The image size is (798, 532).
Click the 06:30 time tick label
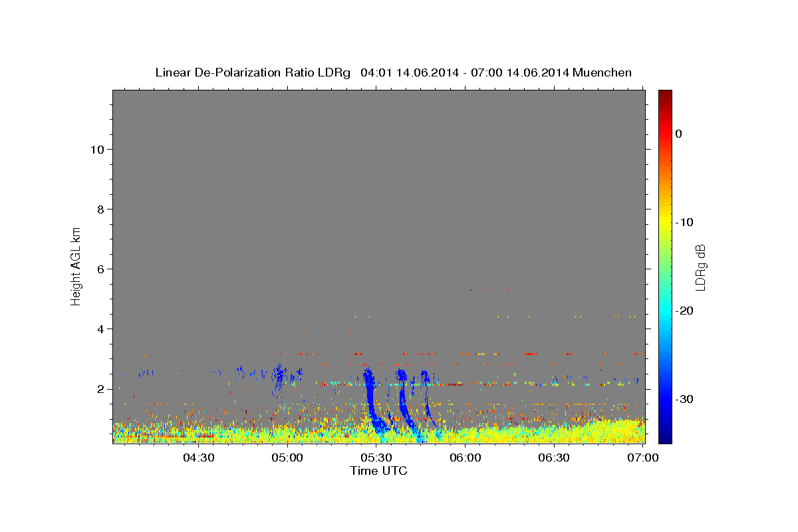click(x=555, y=458)
